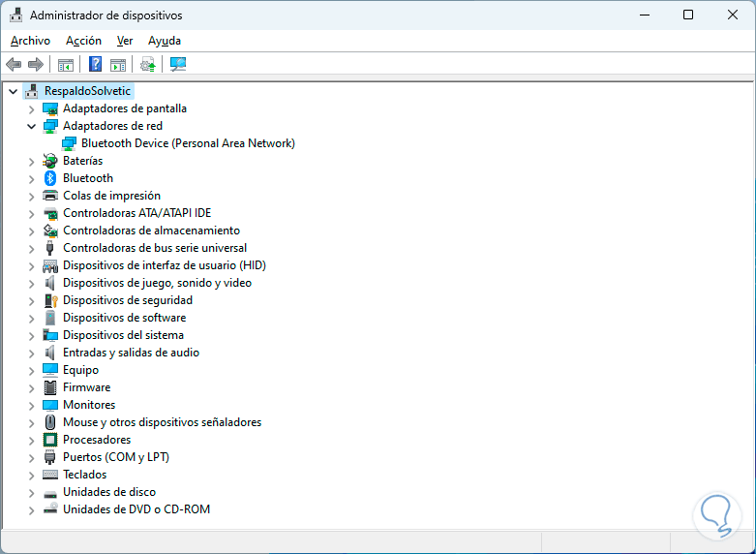Click the RespaldoSolvetic computer icon

point(31,91)
